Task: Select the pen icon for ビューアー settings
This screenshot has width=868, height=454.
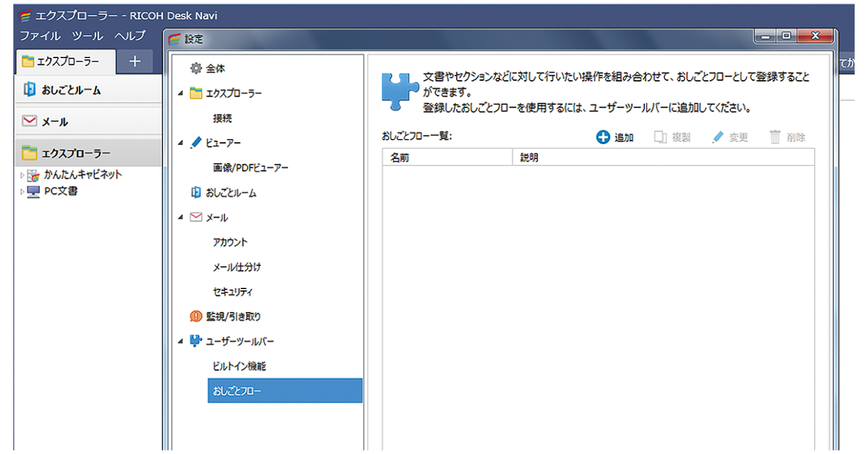Action: point(196,142)
